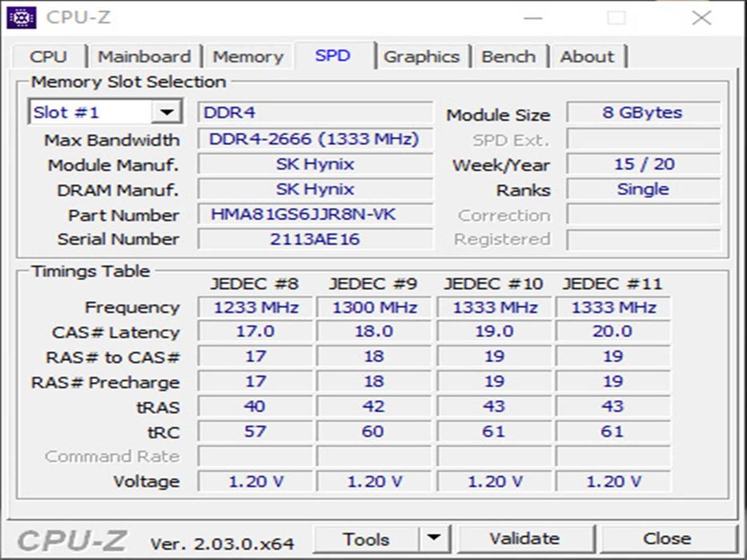Click JEDEC #9 frequency 1300 MHz
This screenshot has height=560, width=747.
click(x=374, y=307)
